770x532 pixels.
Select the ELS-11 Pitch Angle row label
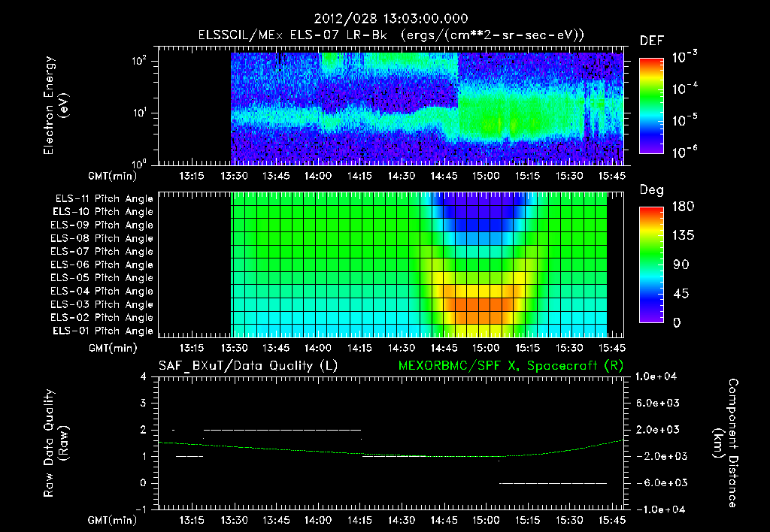click(x=104, y=199)
